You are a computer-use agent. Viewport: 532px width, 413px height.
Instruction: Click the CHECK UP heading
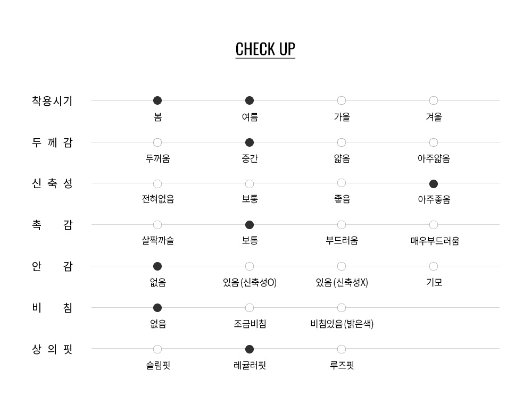click(x=265, y=49)
